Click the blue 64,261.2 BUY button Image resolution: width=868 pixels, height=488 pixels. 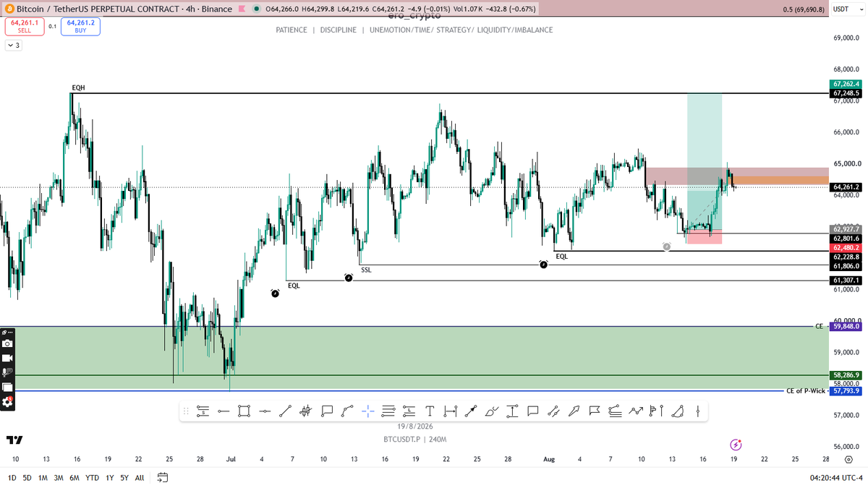pyautogui.click(x=80, y=27)
